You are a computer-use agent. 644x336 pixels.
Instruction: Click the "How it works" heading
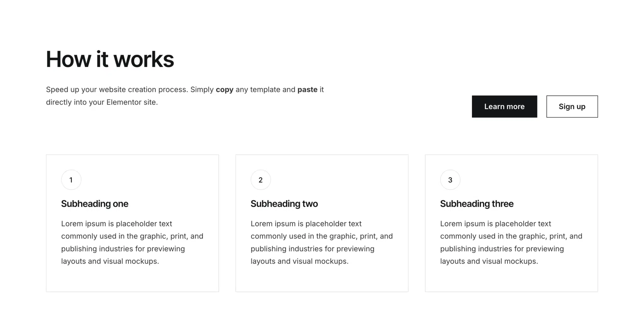[x=110, y=59]
